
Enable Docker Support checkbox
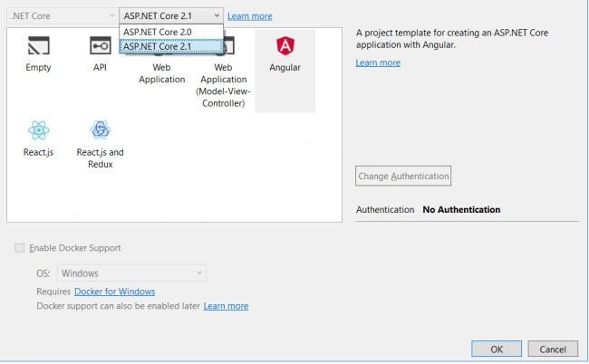[20, 248]
